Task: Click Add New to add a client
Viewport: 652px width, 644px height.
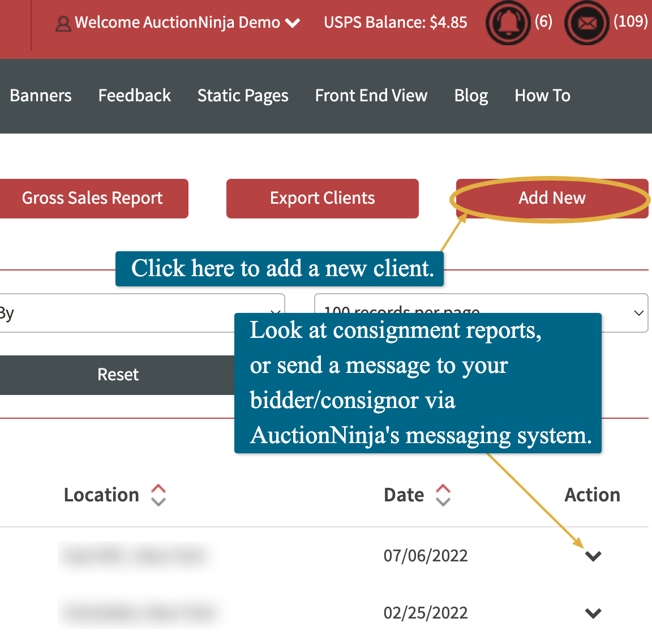Action: [x=552, y=198]
